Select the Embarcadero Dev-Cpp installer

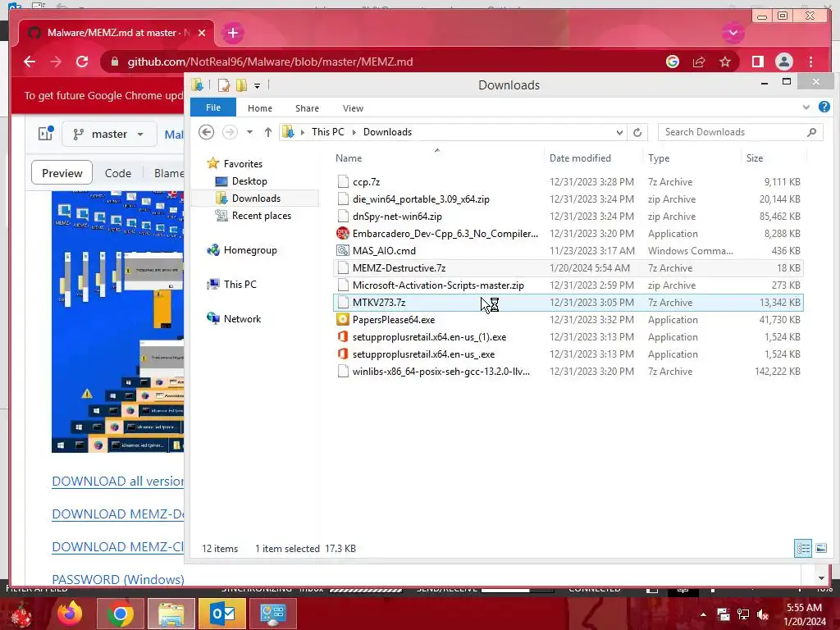[568, 234]
